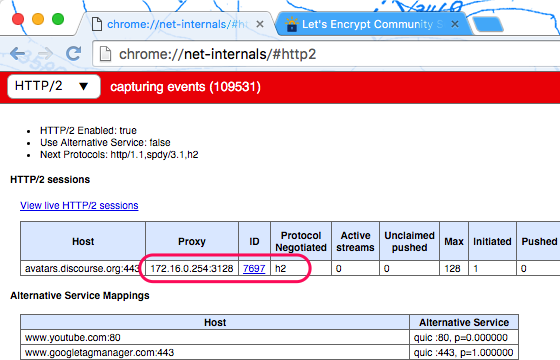Select proxy 172.16.0.254:3128 cell
Image resolution: width=560 pixels, height=360 pixels.
point(192,268)
